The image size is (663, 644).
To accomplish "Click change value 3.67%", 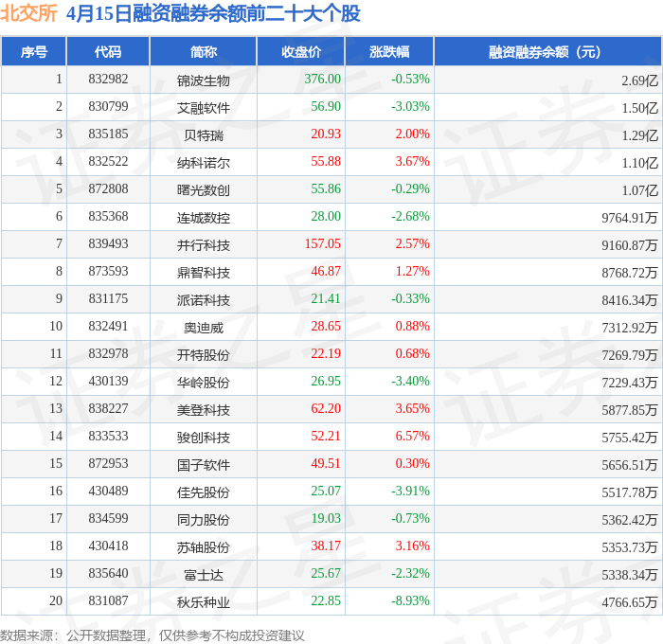I will pyautogui.click(x=412, y=162).
